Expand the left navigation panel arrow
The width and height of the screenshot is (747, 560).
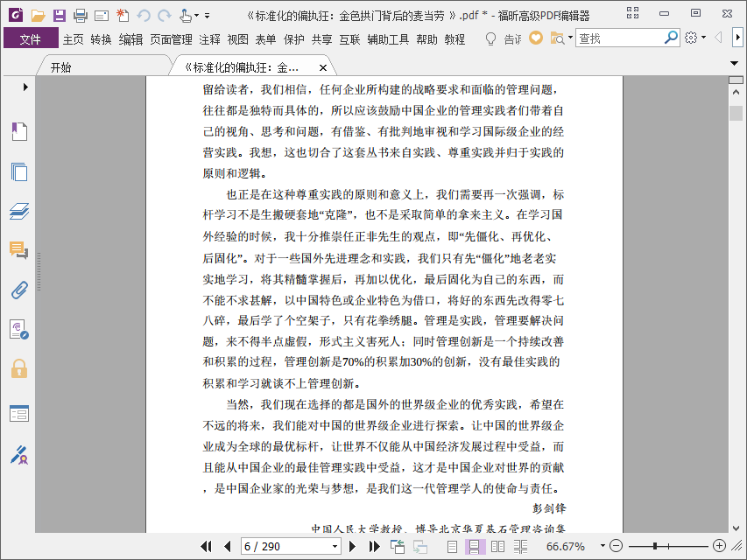click(25, 87)
